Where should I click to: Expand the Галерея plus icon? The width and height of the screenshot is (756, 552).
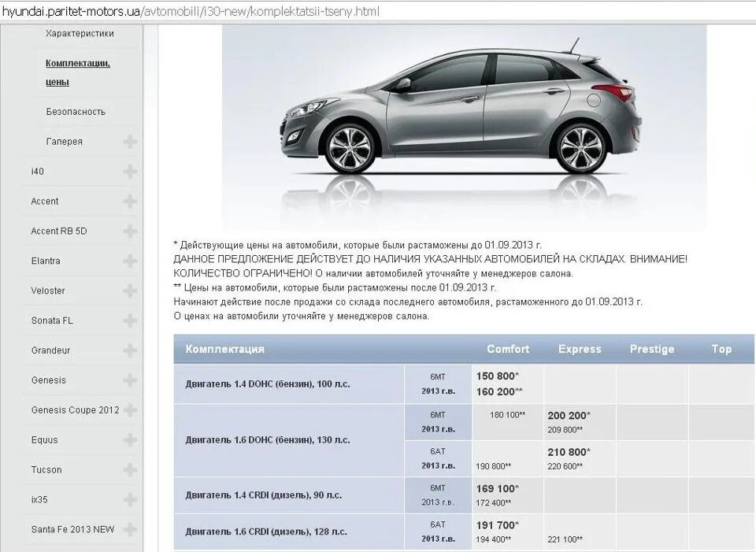(x=130, y=141)
